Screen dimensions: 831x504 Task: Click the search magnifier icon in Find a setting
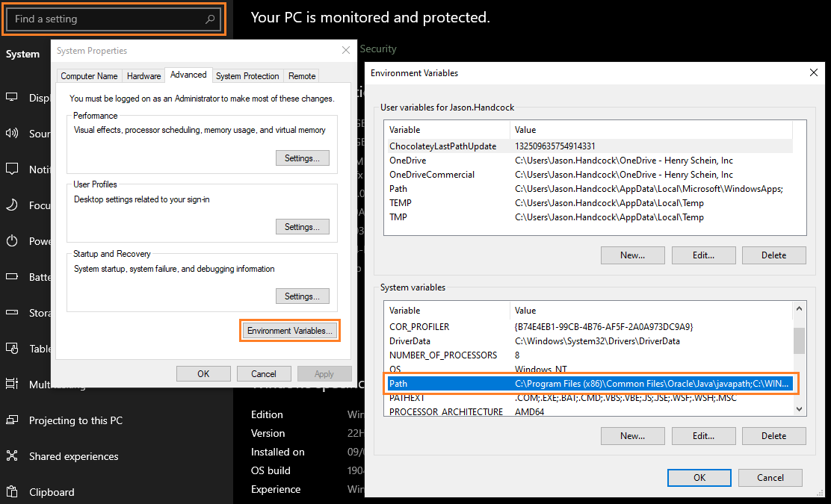[210, 19]
